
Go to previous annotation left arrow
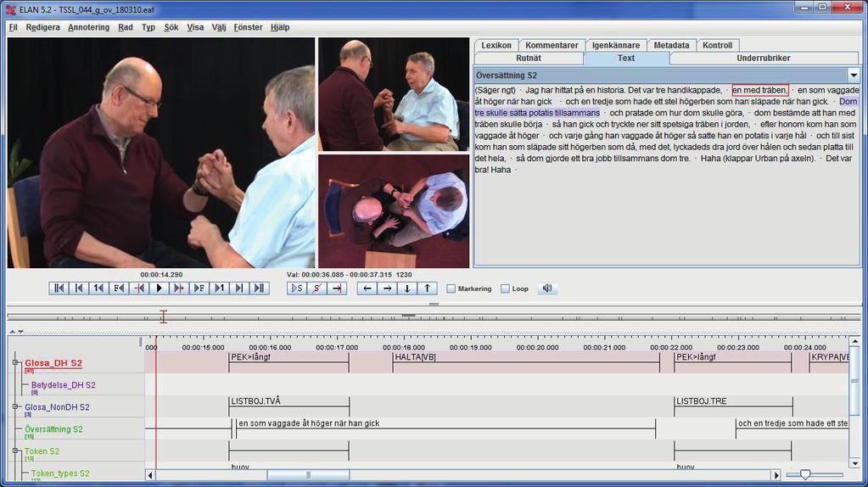click(x=367, y=288)
